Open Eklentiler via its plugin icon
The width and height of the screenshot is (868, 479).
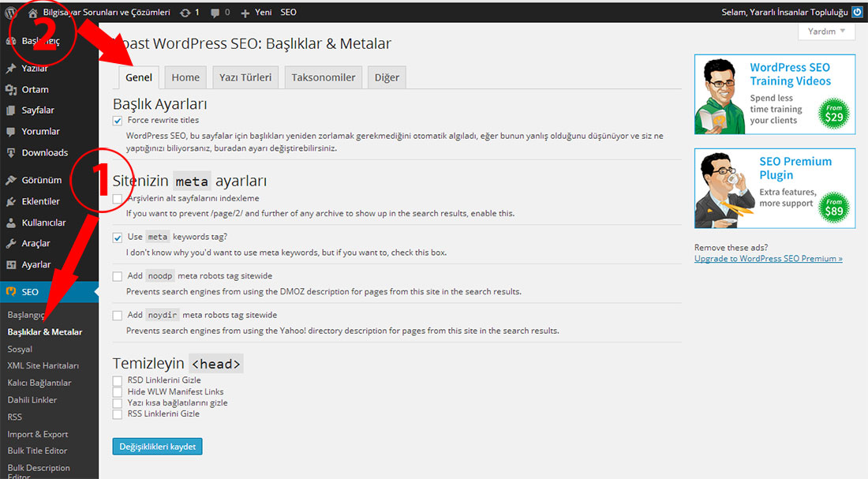point(10,201)
